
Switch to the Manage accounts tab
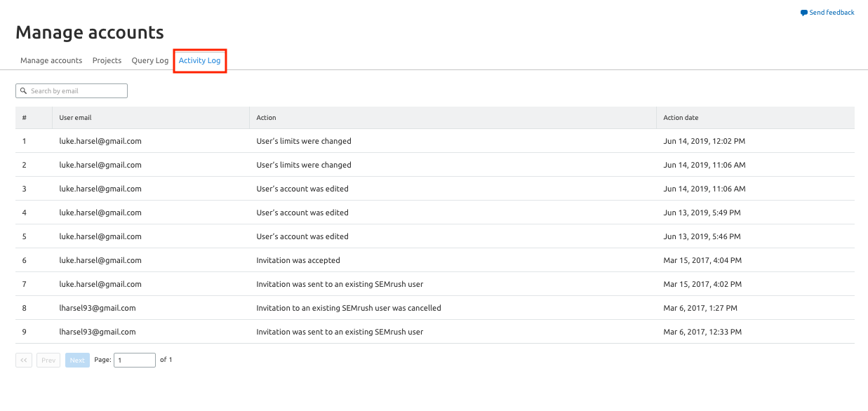tap(51, 60)
